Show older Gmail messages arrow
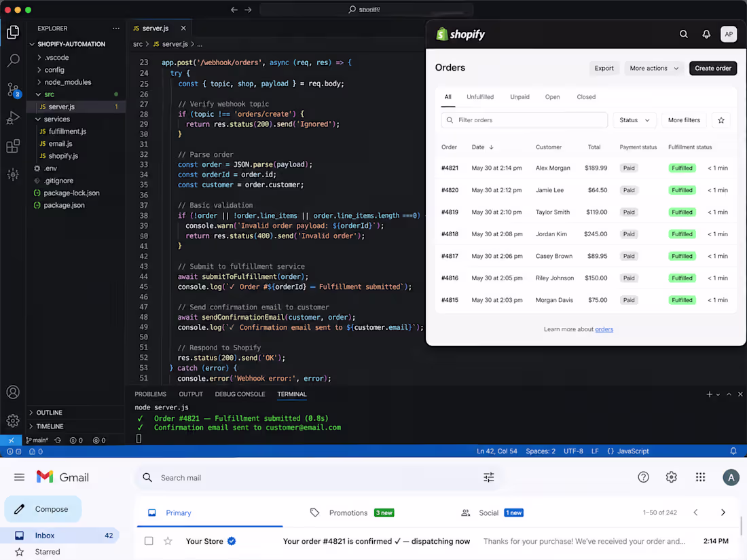 723,512
